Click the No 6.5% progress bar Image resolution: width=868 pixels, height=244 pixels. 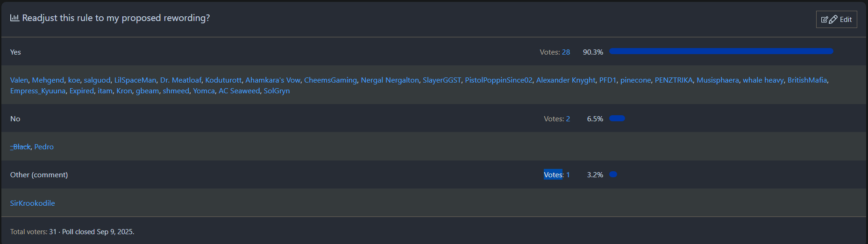click(x=617, y=119)
